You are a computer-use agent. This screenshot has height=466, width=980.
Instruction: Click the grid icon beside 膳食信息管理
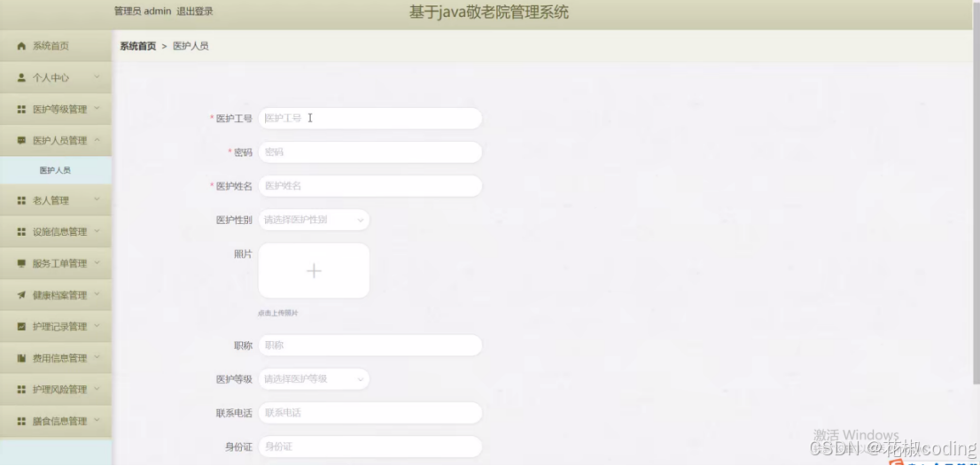coord(21,421)
